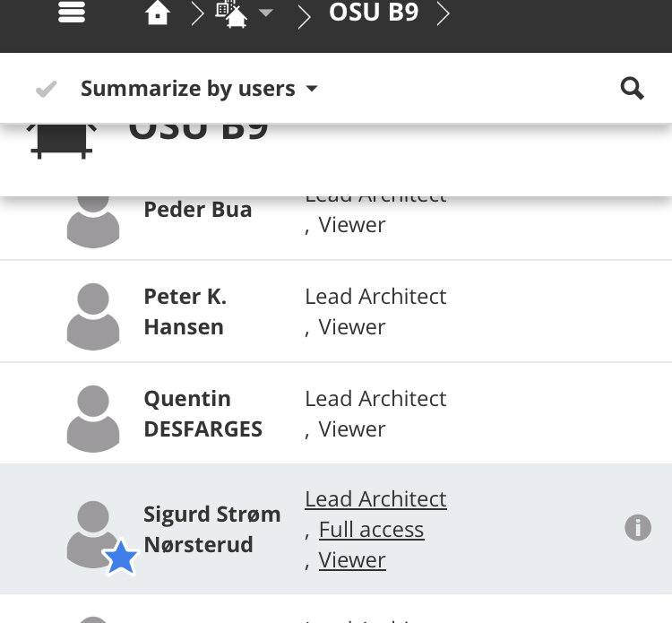Expand the chevron after OSU B9 breadcrumb
The height and width of the screenshot is (623, 672).
[x=443, y=14]
